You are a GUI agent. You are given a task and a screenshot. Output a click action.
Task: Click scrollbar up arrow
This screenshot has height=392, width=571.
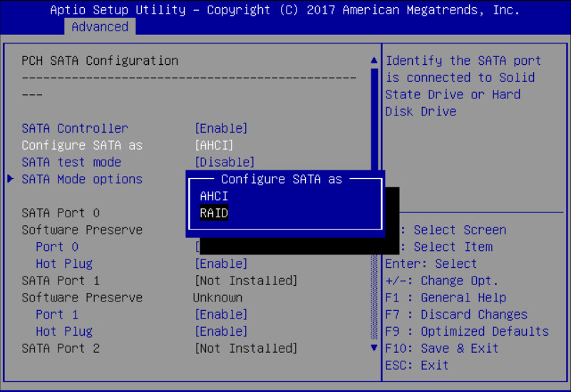(374, 61)
